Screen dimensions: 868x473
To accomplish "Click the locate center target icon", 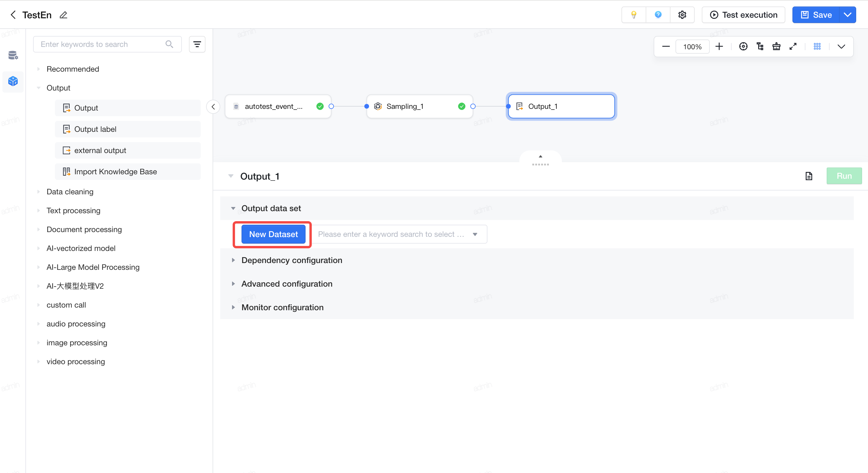I will tap(743, 47).
